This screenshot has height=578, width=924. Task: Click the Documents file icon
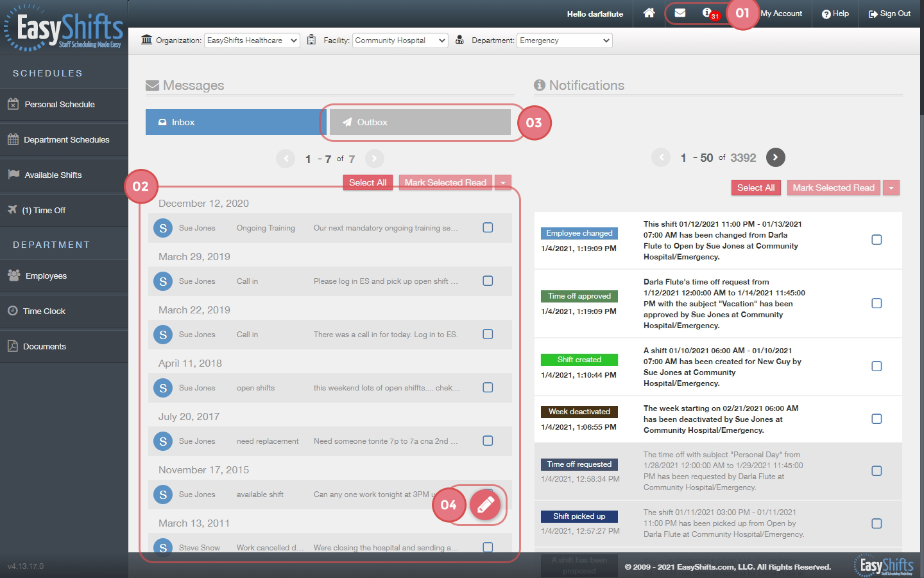13,346
